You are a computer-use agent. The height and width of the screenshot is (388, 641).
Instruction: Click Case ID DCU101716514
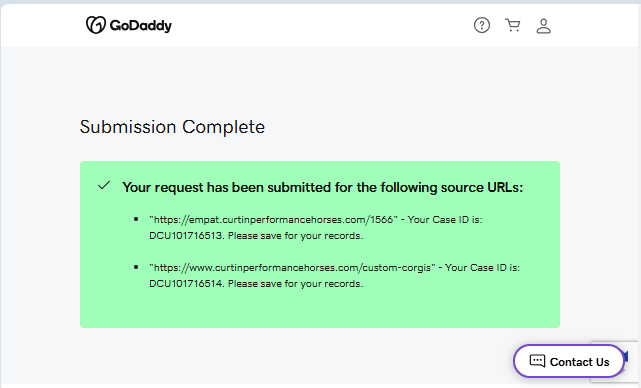coord(186,284)
